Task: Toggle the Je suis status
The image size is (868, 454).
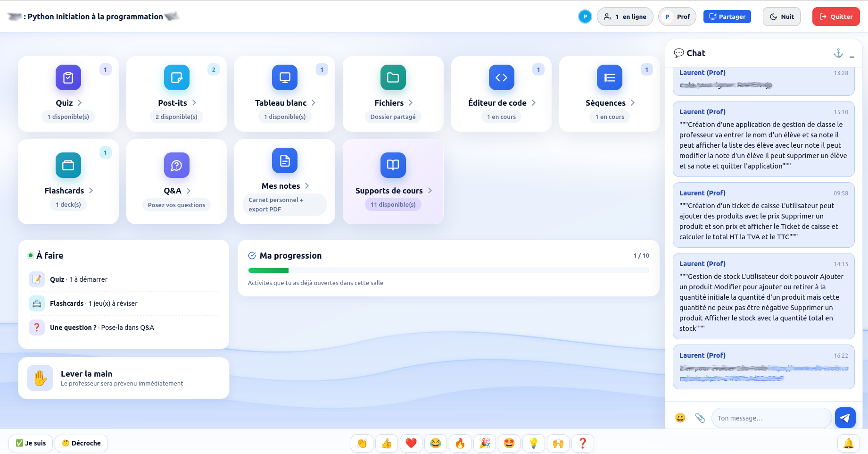Action: click(31, 443)
